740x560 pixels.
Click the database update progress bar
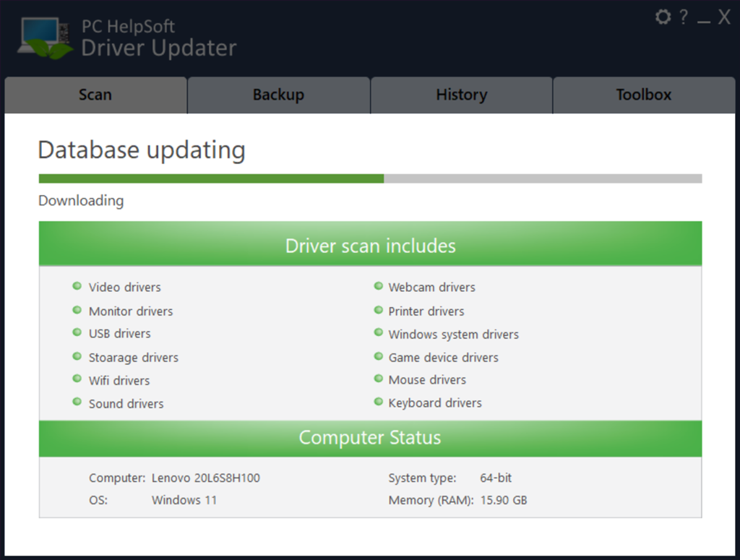point(370,178)
